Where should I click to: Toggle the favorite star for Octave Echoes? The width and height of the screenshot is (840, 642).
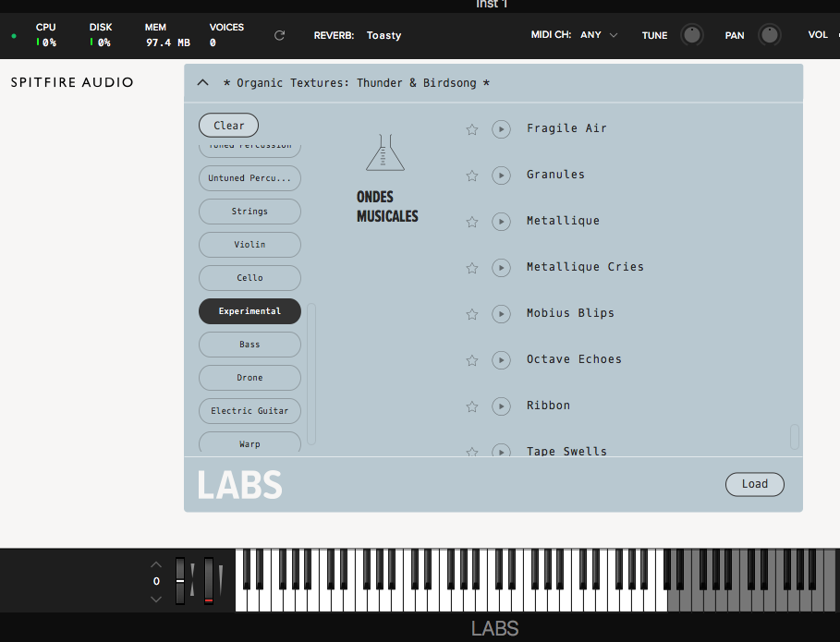click(x=471, y=360)
